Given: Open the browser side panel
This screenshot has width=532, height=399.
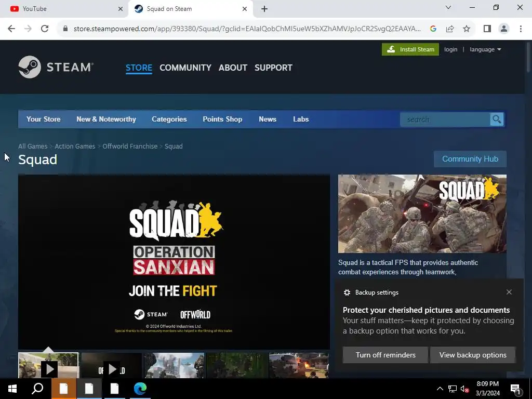Looking at the screenshot, I should (487, 29).
